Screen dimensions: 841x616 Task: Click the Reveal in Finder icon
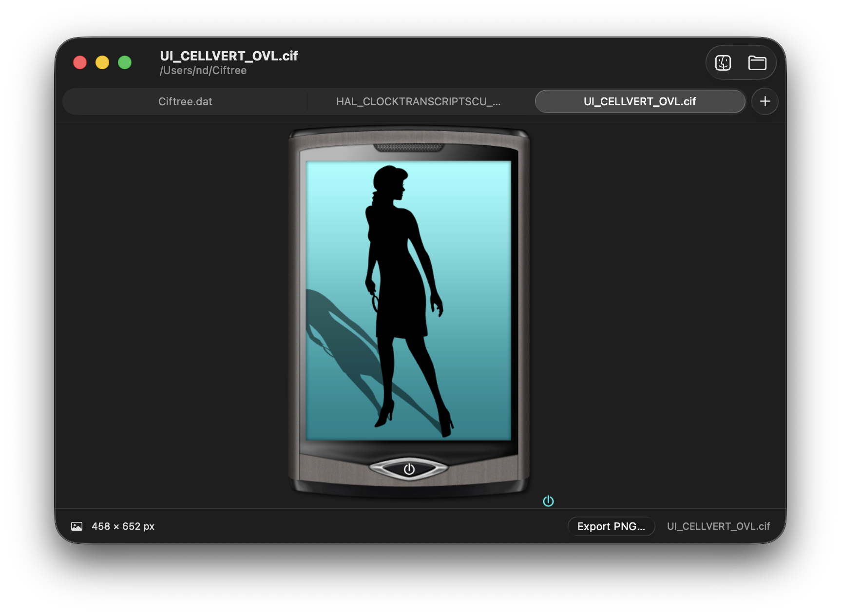(723, 62)
